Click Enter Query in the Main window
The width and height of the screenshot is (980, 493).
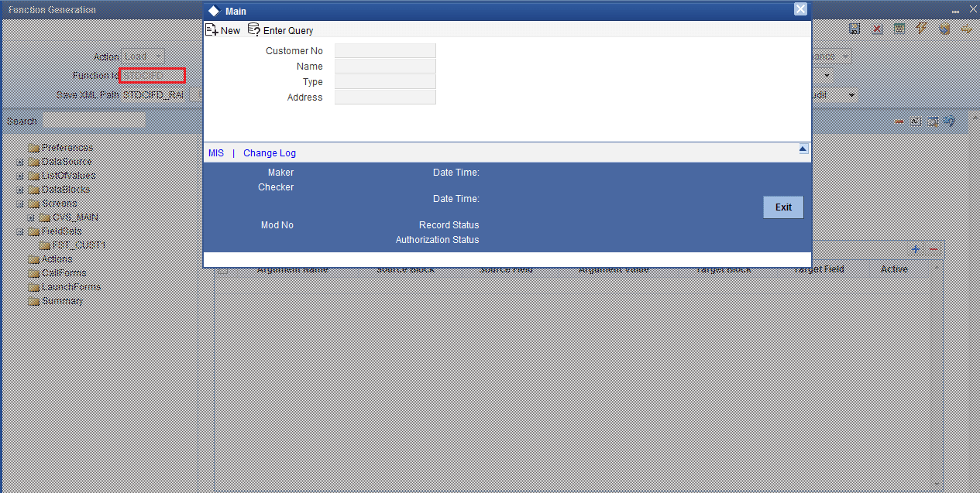(x=280, y=30)
